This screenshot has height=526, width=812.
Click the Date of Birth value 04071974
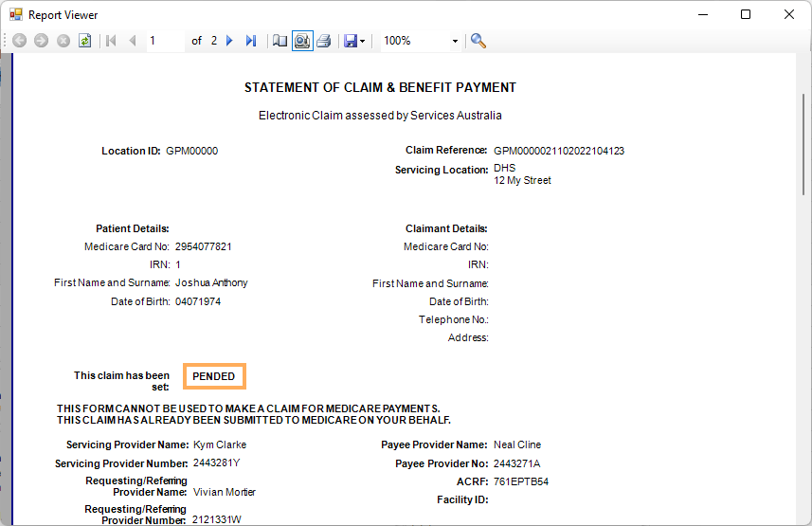click(198, 301)
